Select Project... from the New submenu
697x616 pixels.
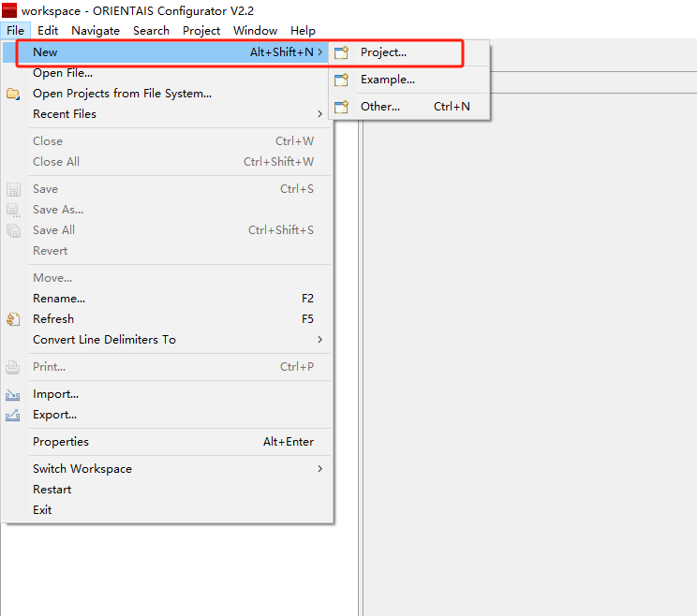(383, 52)
